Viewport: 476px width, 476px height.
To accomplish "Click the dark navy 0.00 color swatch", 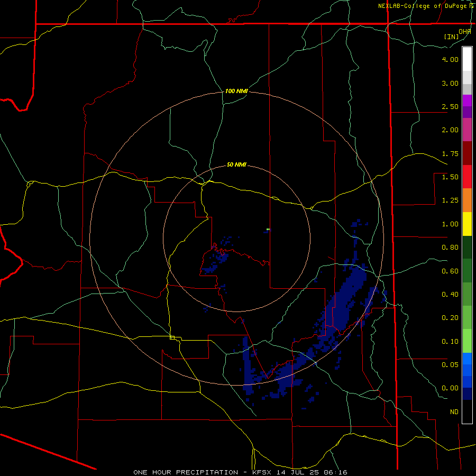I will coord(467,393).
